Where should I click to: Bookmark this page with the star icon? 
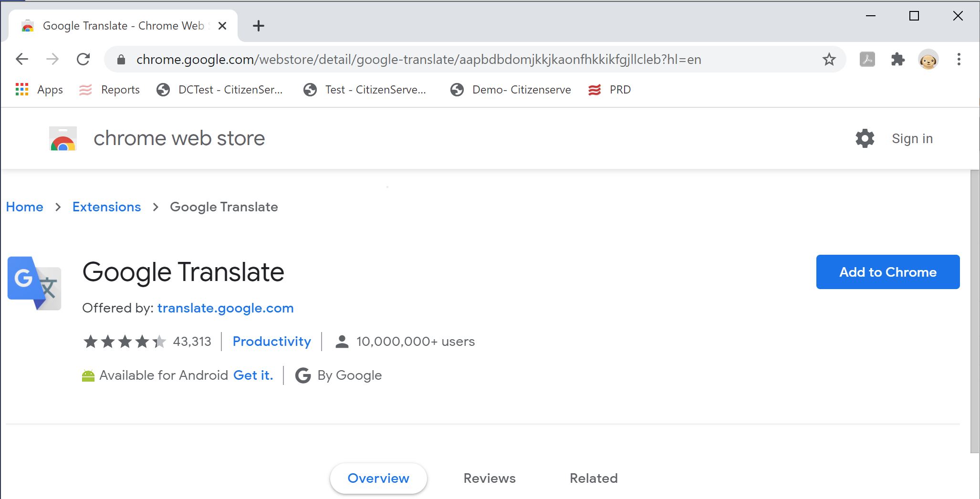pos(829,59)
